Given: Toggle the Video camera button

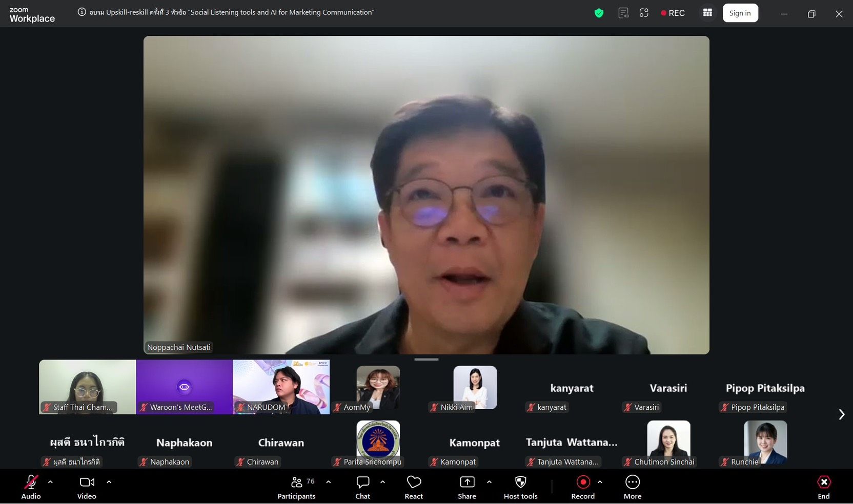Looking at the screenshot, I should pos(87,487).
